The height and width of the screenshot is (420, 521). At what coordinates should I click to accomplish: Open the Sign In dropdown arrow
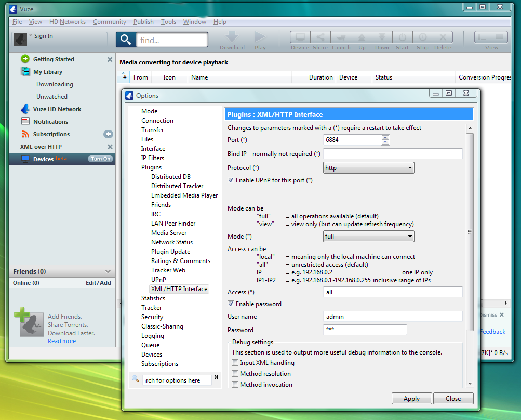pos(31,35)
